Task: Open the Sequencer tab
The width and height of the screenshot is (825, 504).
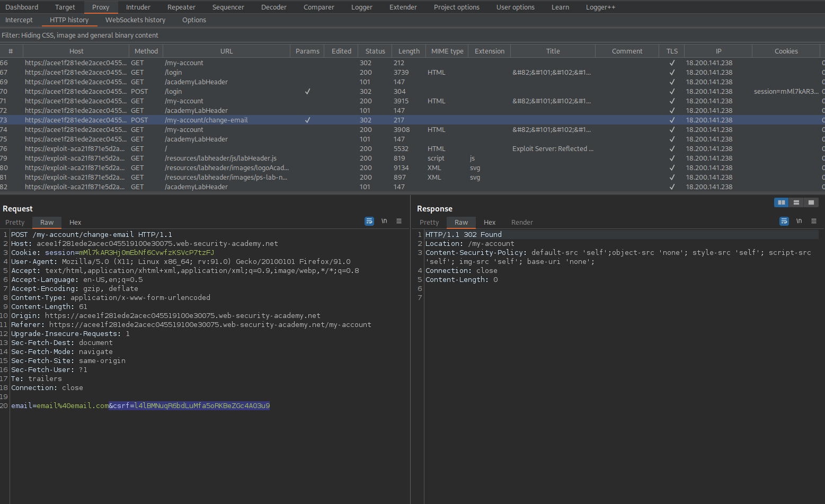Action: click(x=228, y=7)
